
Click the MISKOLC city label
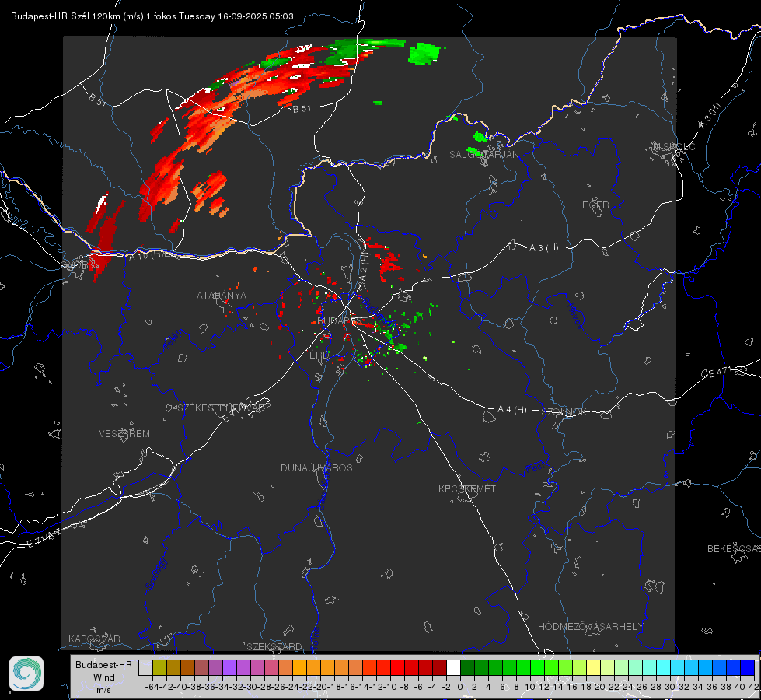[674, 146]
